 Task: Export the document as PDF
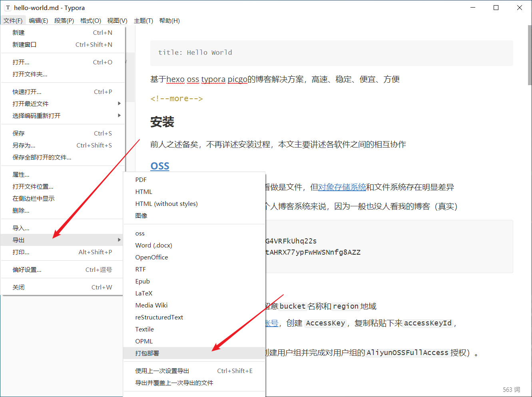coord(141,180)
